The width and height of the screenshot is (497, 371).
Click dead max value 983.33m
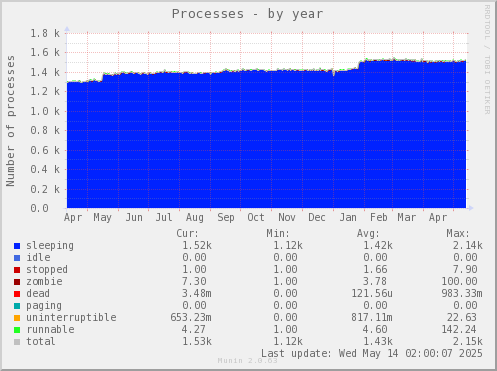point(462,294)
